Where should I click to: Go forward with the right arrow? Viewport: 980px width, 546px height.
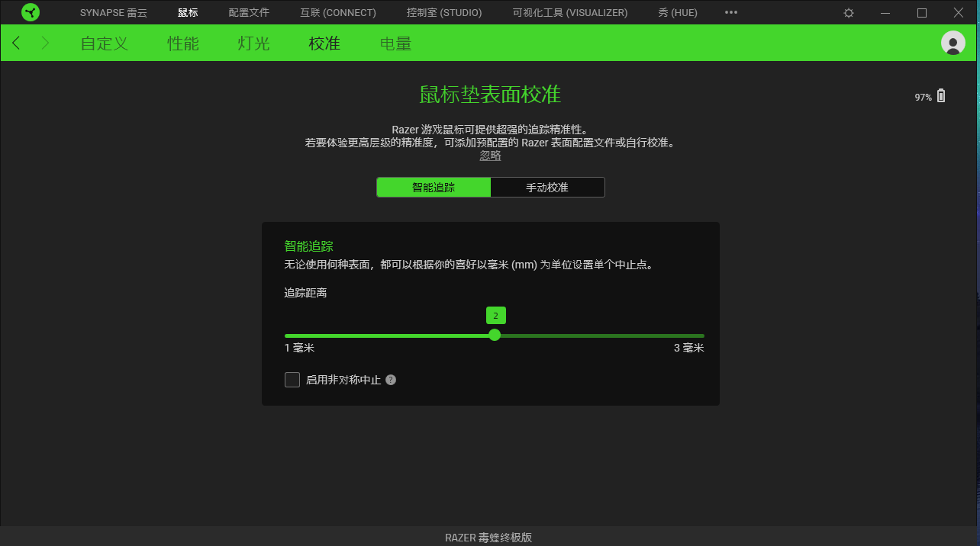pyautogui.click(x=45, y=43)
